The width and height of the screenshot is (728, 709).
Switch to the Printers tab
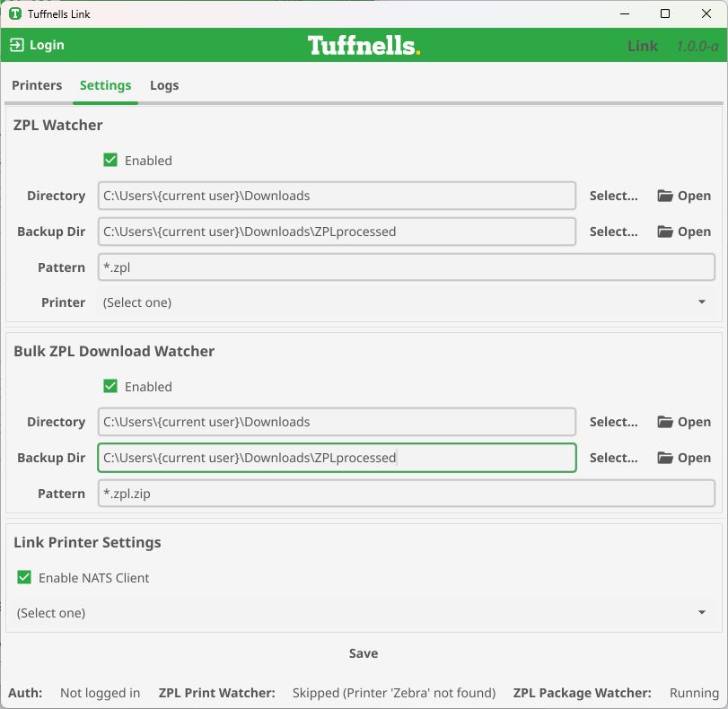[37, 85]
